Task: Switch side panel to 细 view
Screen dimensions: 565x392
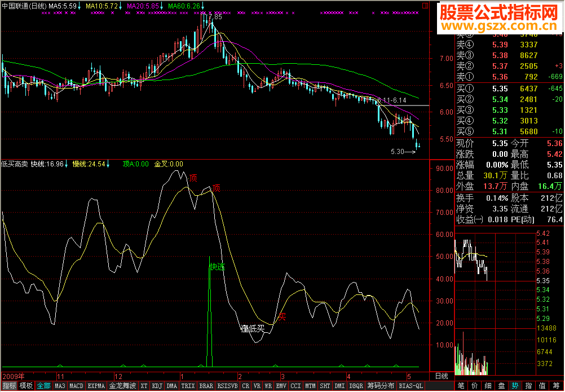Action: (488, 386)
